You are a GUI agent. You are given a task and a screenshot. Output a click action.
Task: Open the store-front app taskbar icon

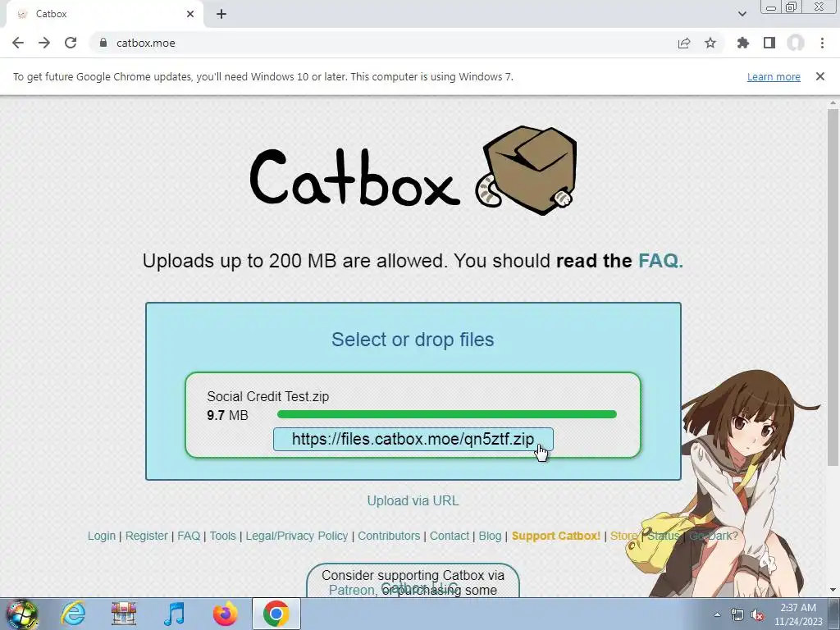[124, 614]
